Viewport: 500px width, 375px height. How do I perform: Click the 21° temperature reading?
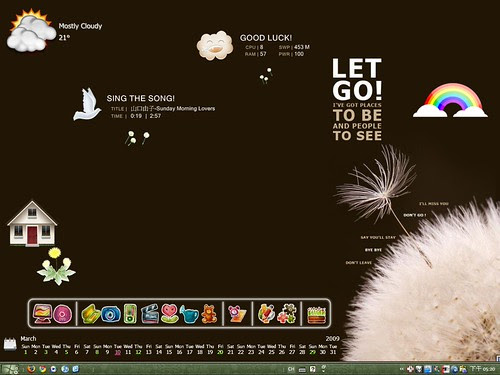(x=64, y=38)
